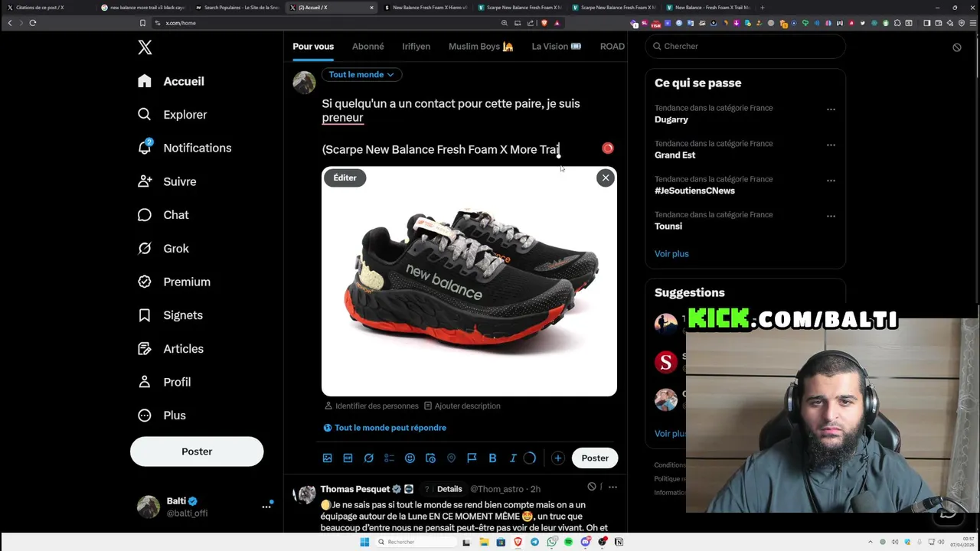Change Tout le monde peut répondre setting
This screenshot has height=551, width=980.
point(384,428)
